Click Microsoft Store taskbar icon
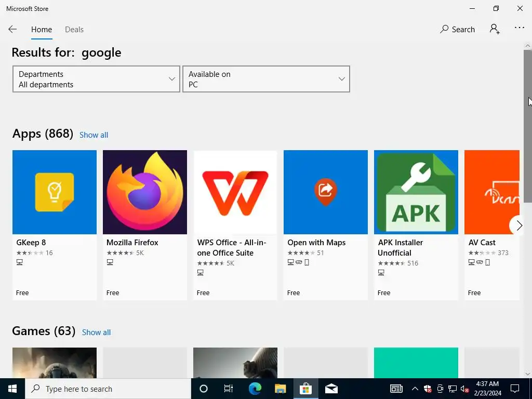532x399 pixels. point(305,389)
